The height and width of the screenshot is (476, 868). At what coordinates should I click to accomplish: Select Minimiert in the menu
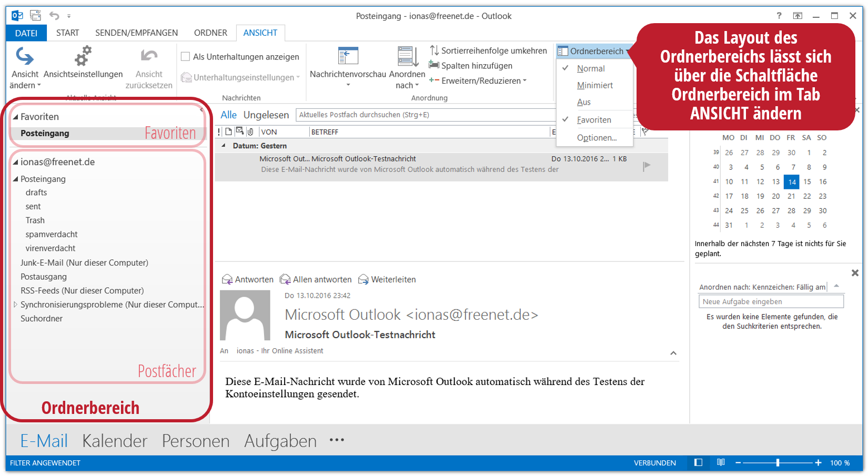point(594,85)
